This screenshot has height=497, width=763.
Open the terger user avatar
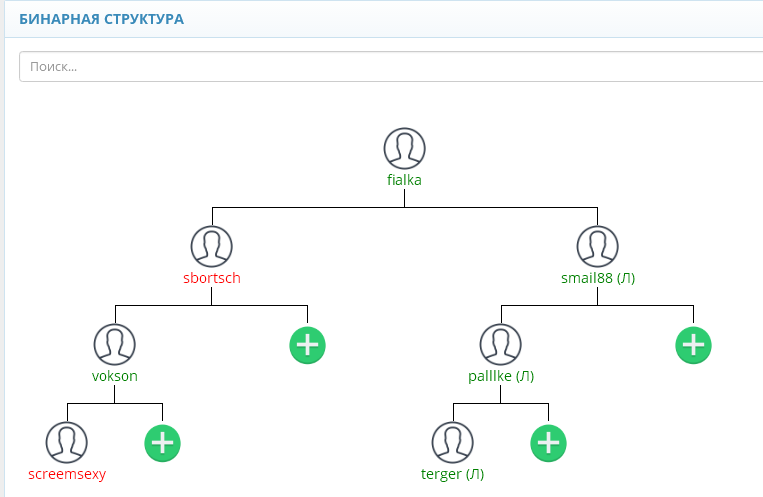tap(452, 442)
